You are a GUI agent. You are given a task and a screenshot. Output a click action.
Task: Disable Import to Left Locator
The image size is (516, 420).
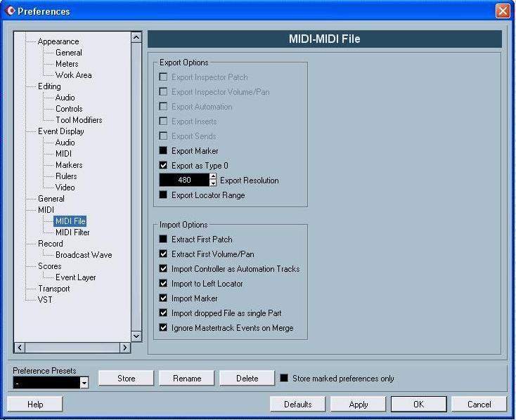coord(163,283)
